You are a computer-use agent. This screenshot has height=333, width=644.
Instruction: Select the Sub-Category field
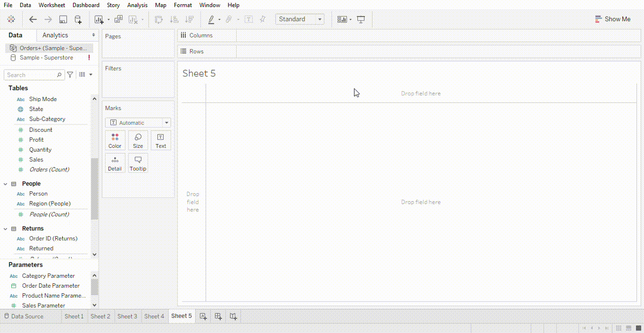pos(47,119)
